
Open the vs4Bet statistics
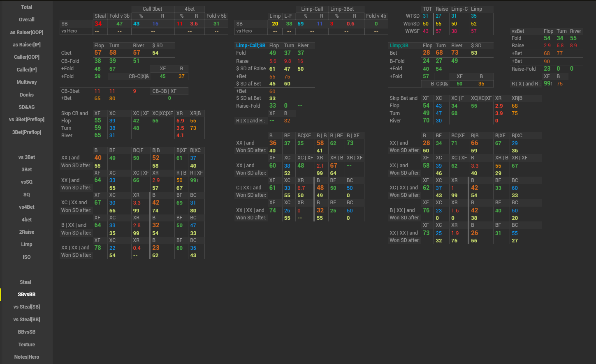point(26,207)
